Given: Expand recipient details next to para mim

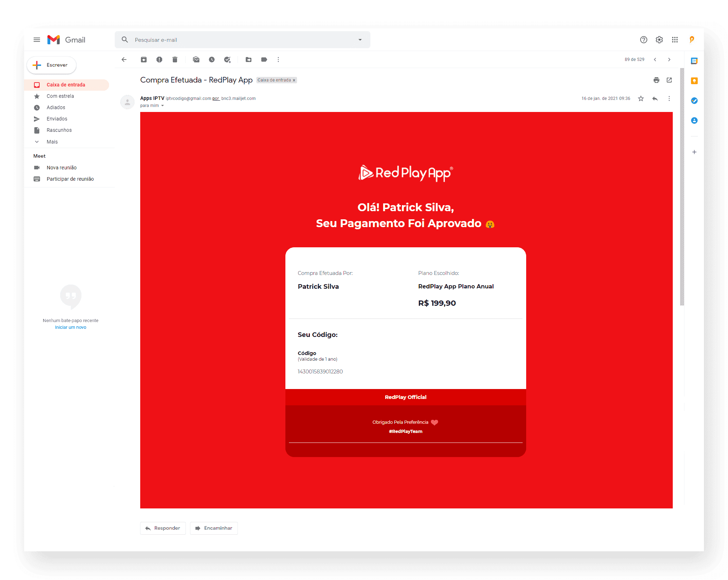Looking at the screenshot, I should [x=163, y=106].
